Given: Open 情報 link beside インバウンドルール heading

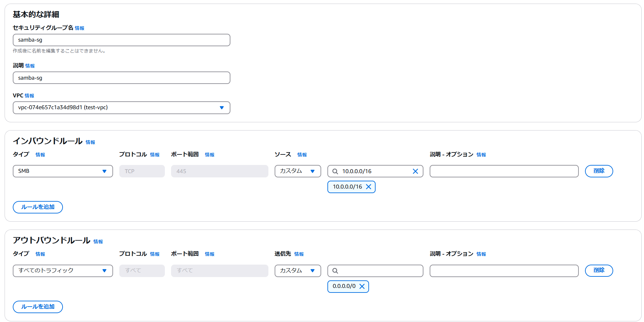Looking at the screenshot, I should (x=90, y=142).
